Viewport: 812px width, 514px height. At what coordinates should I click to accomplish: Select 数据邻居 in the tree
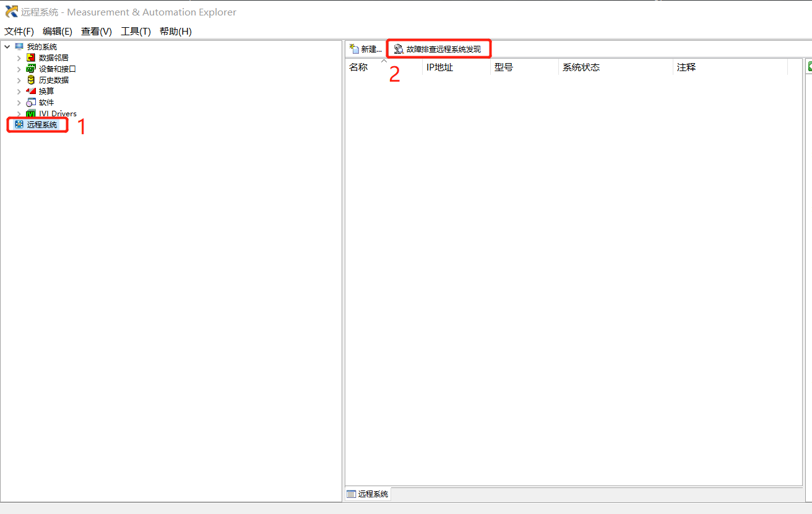pyautogui.click(x=54, y=58)
